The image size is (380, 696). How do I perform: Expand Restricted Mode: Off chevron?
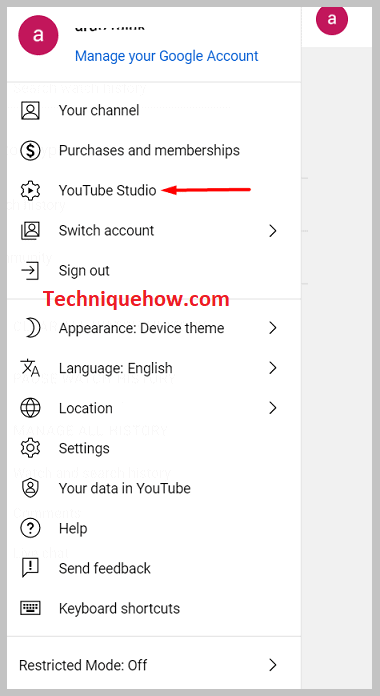273,665
